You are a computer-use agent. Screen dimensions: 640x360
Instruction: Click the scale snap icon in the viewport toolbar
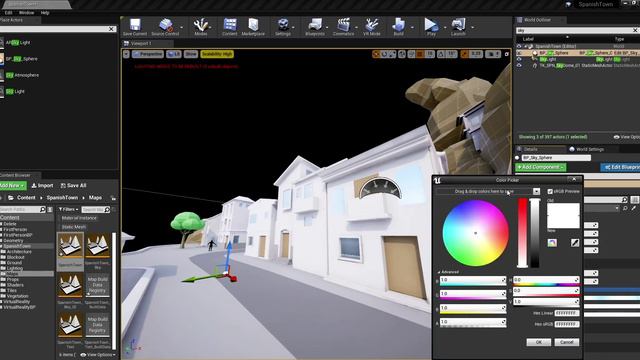pos(464,54)
